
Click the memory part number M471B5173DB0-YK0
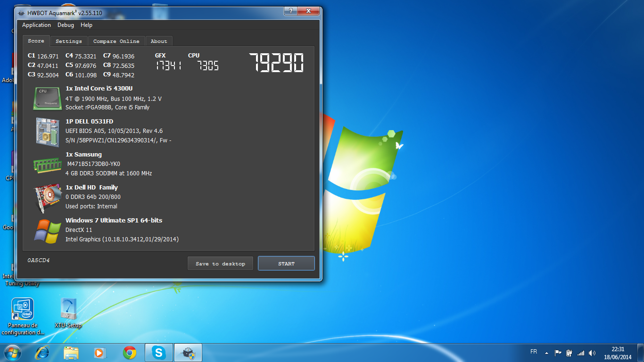94,164
